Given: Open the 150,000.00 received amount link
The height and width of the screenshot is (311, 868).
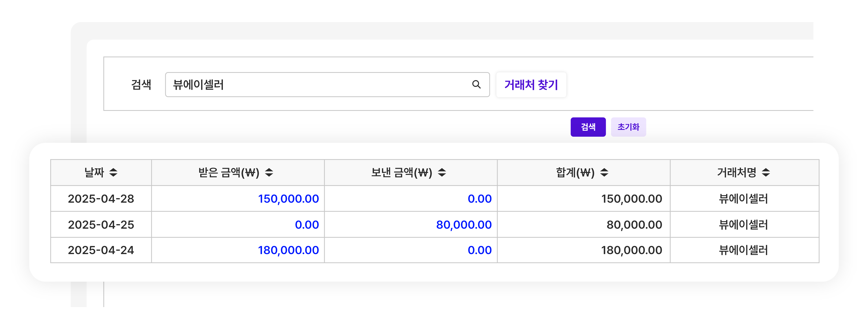Looking at the screenshot, I should 288,199.
